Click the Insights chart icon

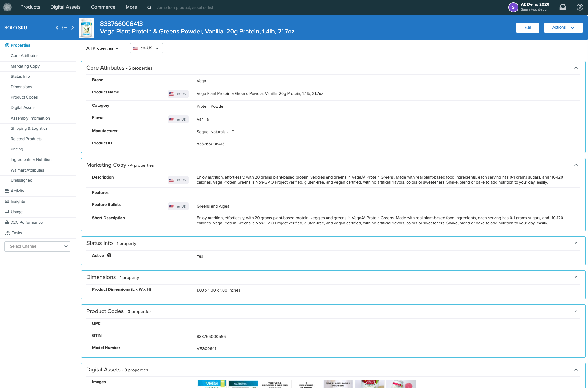tap(7, 201)
